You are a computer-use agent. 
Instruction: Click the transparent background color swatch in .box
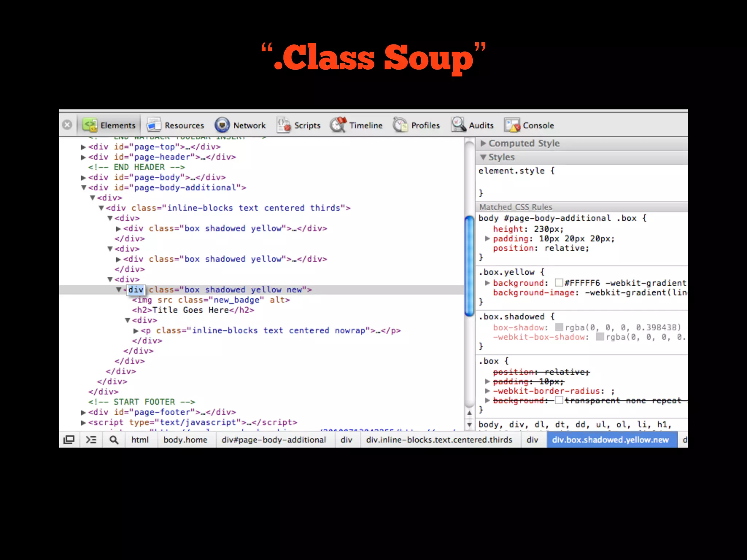(559, 400)
